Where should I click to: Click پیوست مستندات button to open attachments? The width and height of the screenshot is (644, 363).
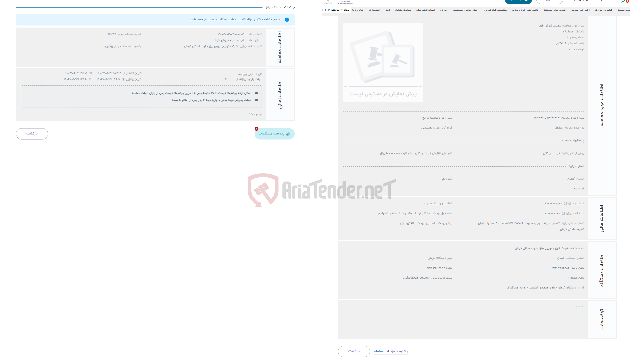[x=274, y=133]
